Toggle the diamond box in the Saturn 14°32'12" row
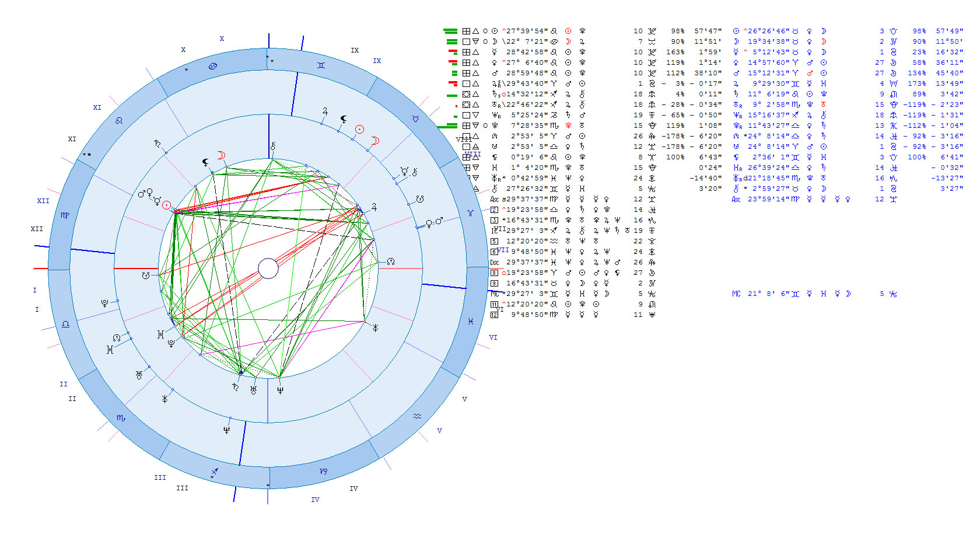The width and height of the screenshot is (980, 537). 466,94
